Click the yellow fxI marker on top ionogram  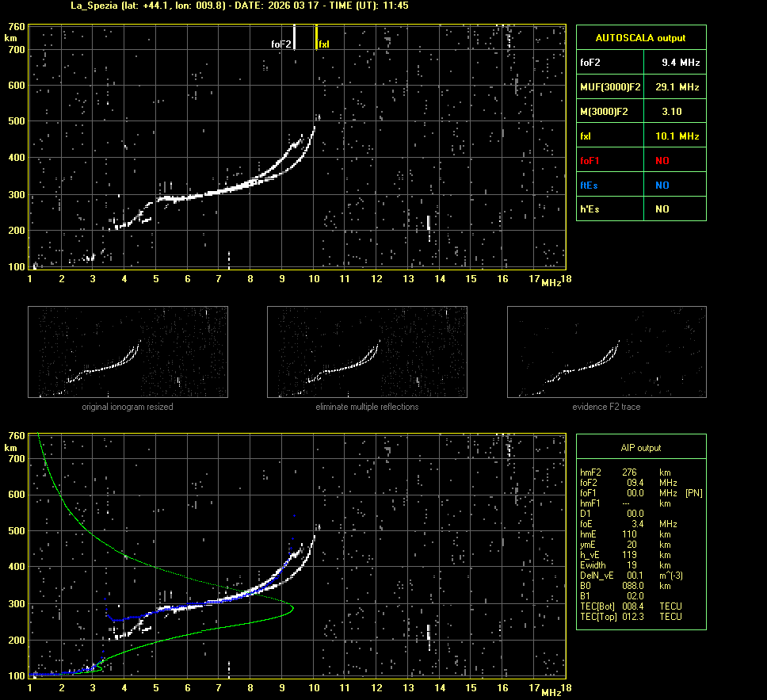tap(317, 38)
